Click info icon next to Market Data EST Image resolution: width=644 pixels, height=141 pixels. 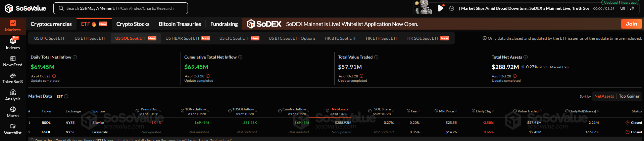tap(66, 96)
